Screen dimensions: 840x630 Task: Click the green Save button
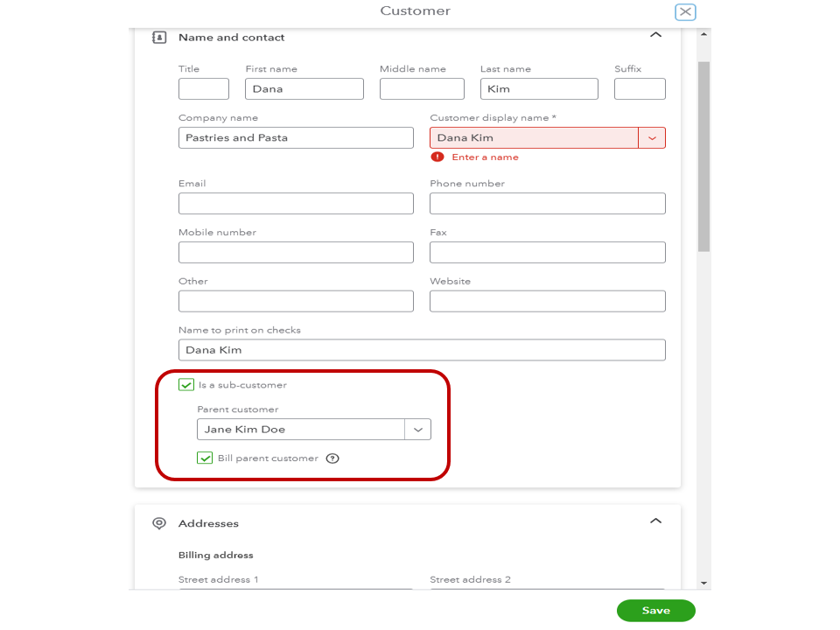tap(655, 611)
